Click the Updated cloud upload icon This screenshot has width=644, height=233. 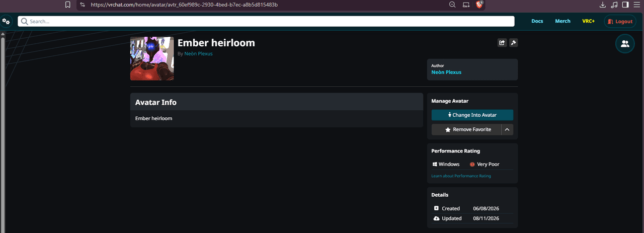point(436,218)
